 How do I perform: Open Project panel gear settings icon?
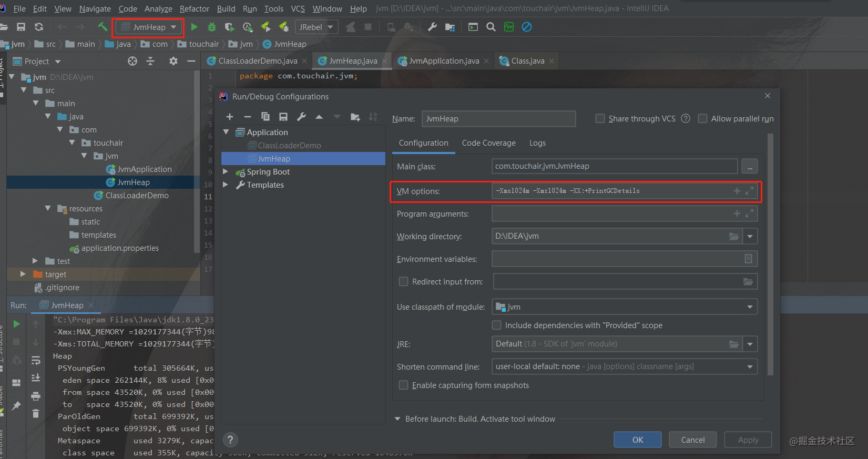(x=173, y=61)
